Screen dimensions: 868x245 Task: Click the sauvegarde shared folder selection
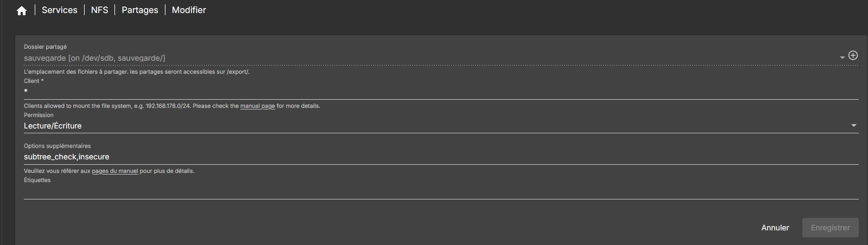tap(94, 58)
